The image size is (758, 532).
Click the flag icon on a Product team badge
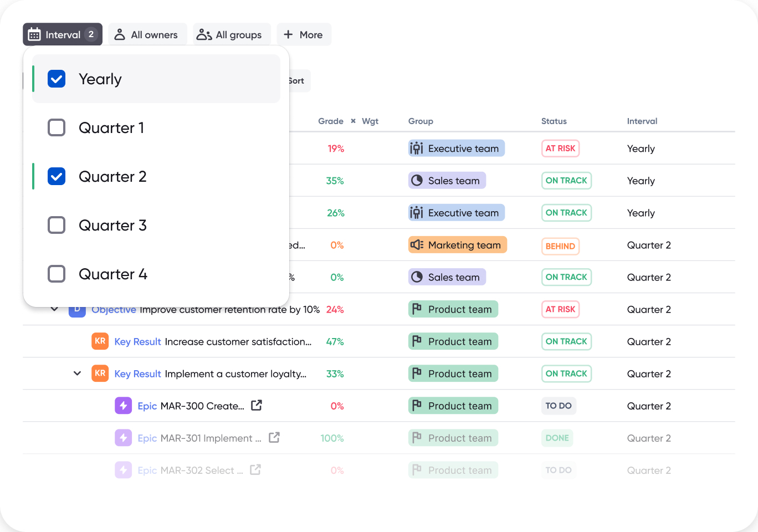tap(417, 309)
